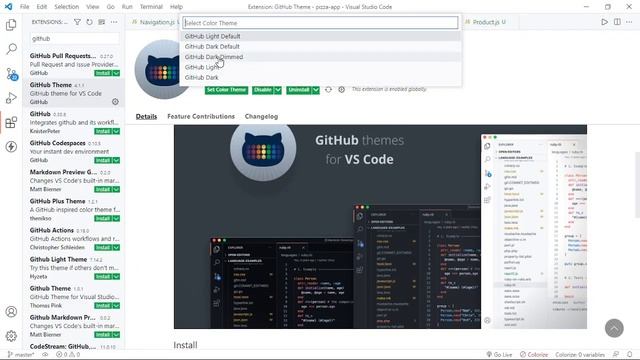Open the Explorer view in activity bar

(11, 25)
